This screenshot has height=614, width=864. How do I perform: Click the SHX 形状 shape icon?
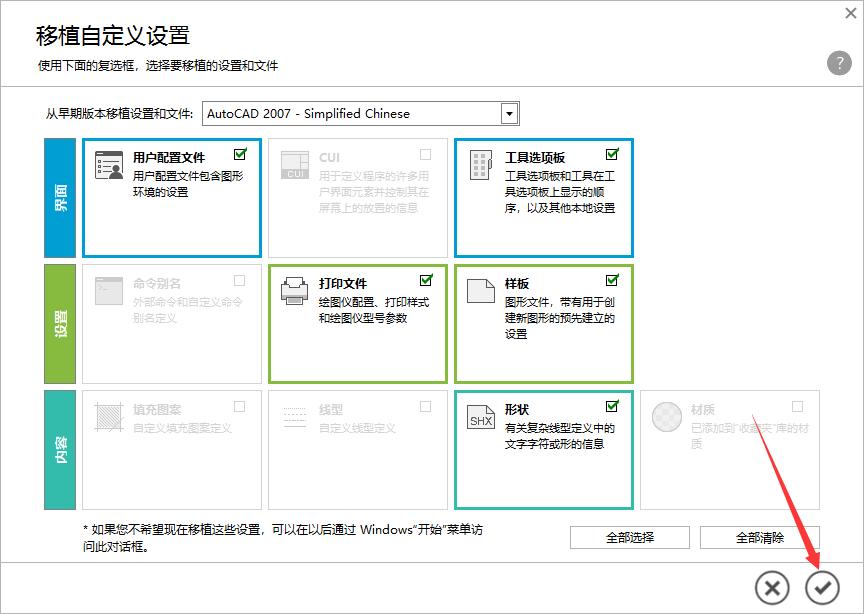pyautogui.click(x=479, y=414)
